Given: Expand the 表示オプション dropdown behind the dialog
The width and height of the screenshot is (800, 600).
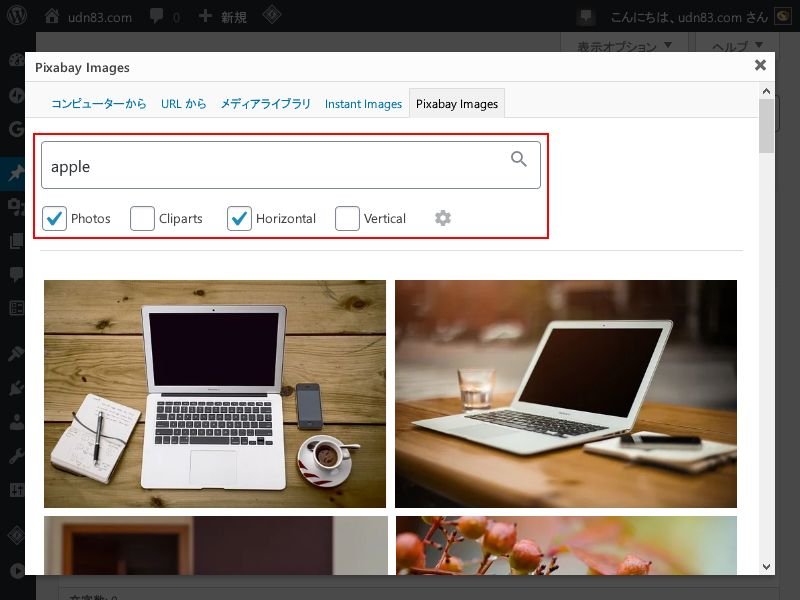Looking at the screenshot, I should click(624, 46).
